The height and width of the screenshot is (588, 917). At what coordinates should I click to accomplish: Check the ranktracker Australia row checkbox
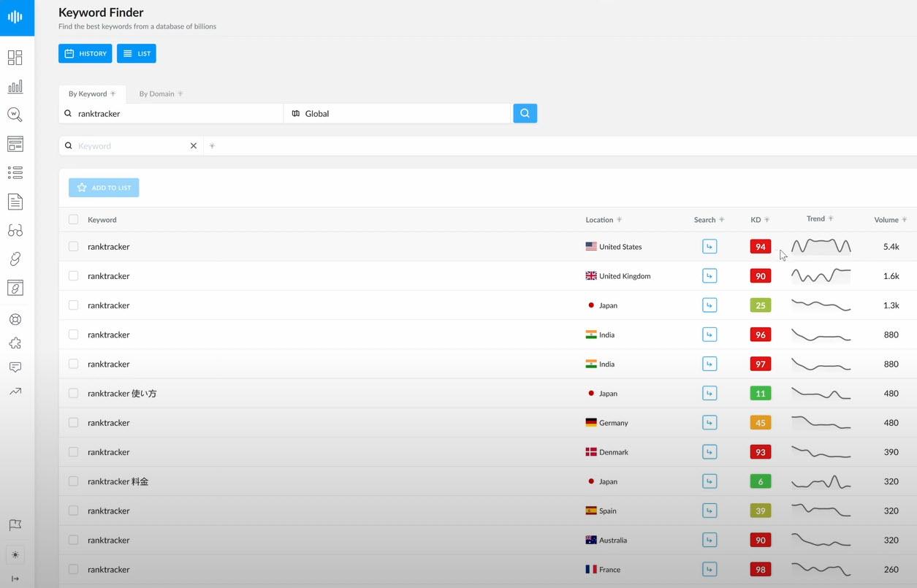point(73,540)
